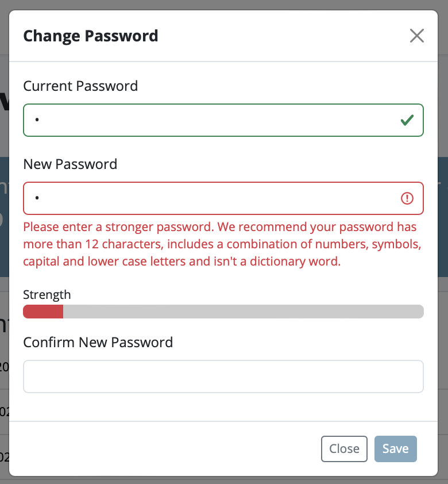Click the Save button
The image size is (448, 484).
(x=396, y=449)
